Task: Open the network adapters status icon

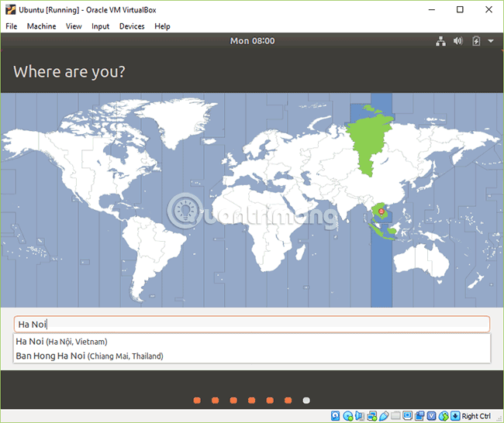Action: click(372, 416)
